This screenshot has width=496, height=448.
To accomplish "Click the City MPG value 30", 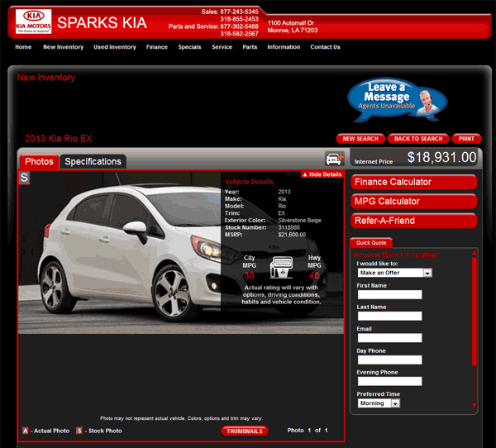I will pyautogui.click(x=250, y=275).
